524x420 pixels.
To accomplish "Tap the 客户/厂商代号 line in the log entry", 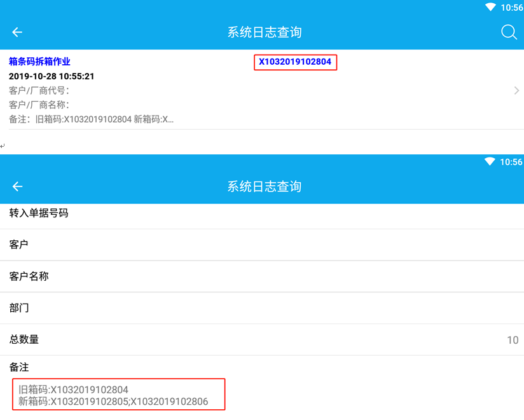I will 39,91.
